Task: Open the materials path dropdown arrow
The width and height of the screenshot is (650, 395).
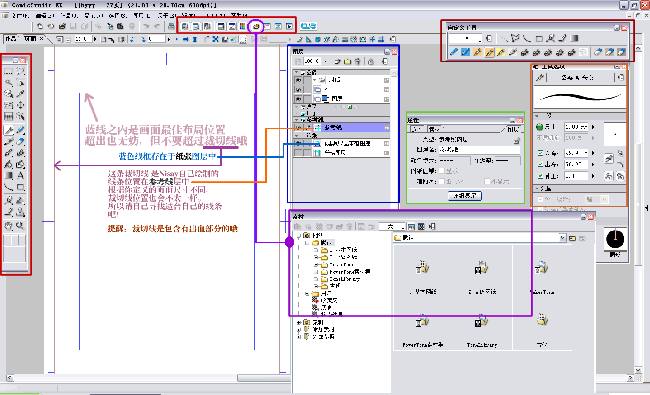Action: 563,238
